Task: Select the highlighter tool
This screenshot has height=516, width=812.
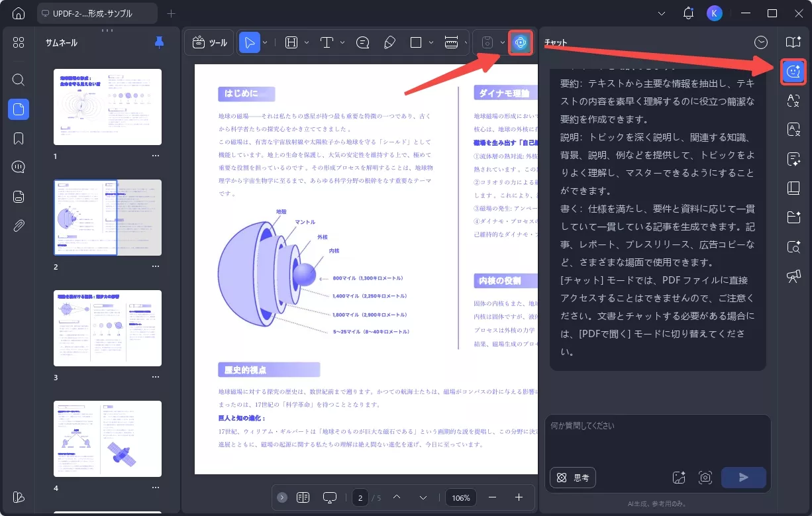Action: (x=389, y=42)
